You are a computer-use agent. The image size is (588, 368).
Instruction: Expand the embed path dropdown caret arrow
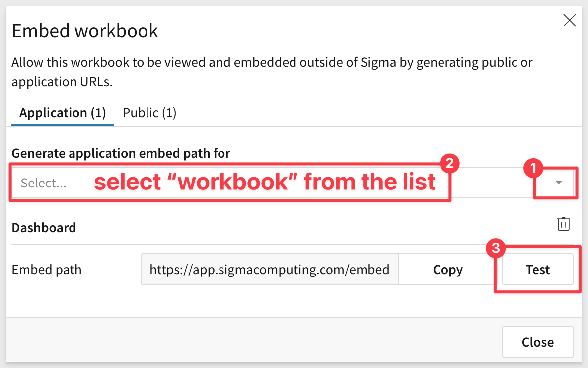tap(559, 183)
